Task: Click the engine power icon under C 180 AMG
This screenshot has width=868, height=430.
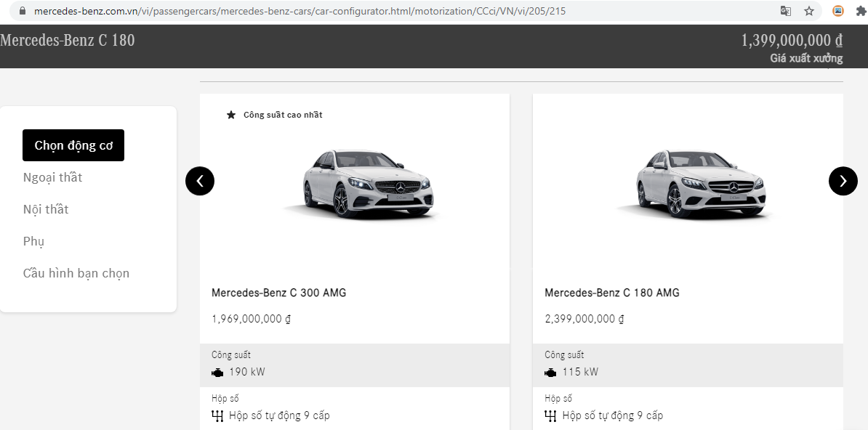Action: click(x=550, y=371)
